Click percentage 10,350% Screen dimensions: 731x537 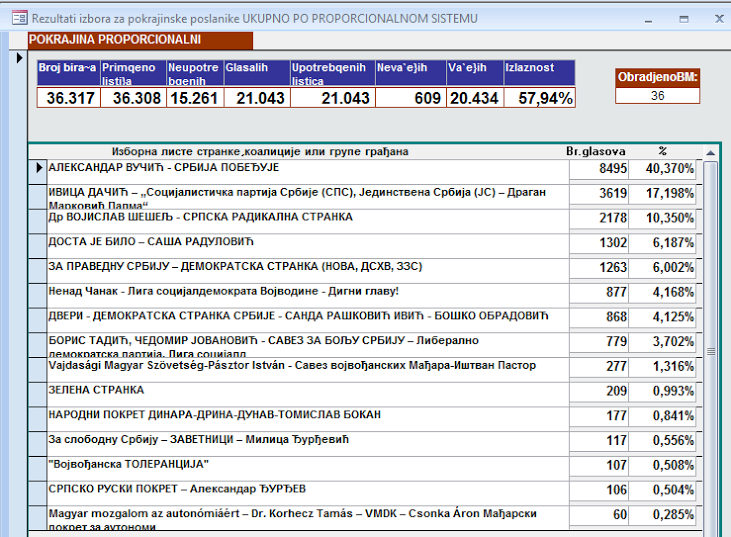[662, 218]
